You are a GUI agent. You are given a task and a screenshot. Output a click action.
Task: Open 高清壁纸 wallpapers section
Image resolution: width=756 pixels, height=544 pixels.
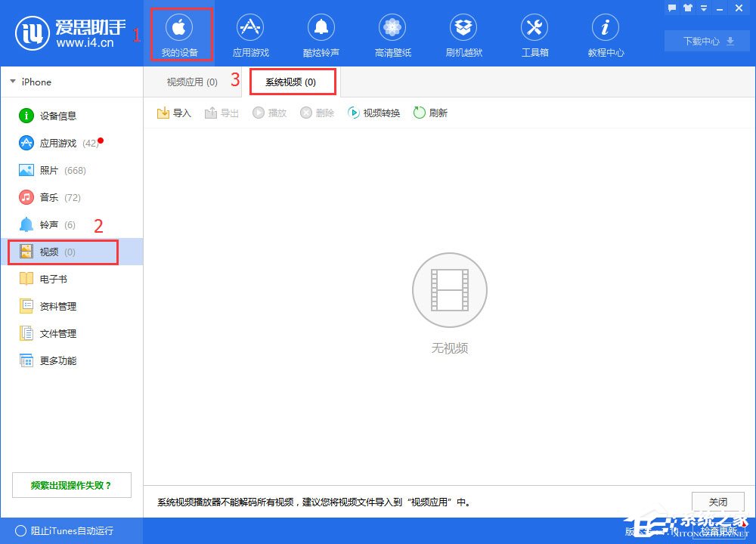(x=392, y=35)
